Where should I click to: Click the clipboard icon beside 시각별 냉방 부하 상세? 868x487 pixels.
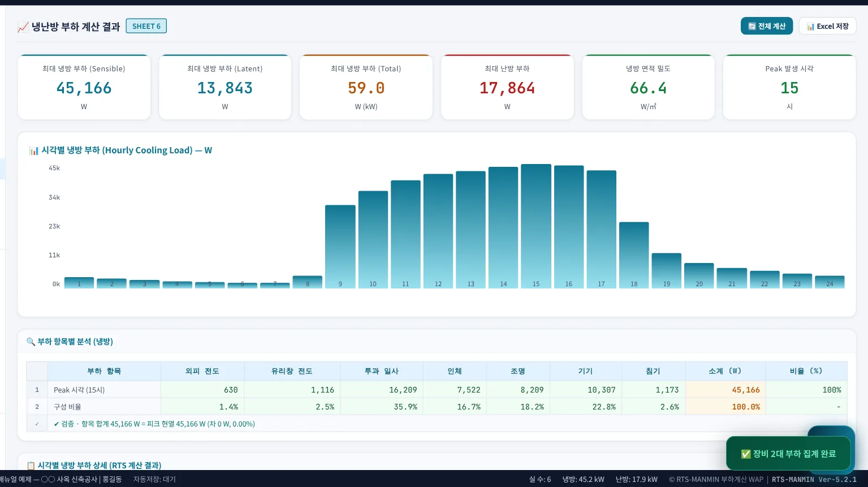click(31, 466)
